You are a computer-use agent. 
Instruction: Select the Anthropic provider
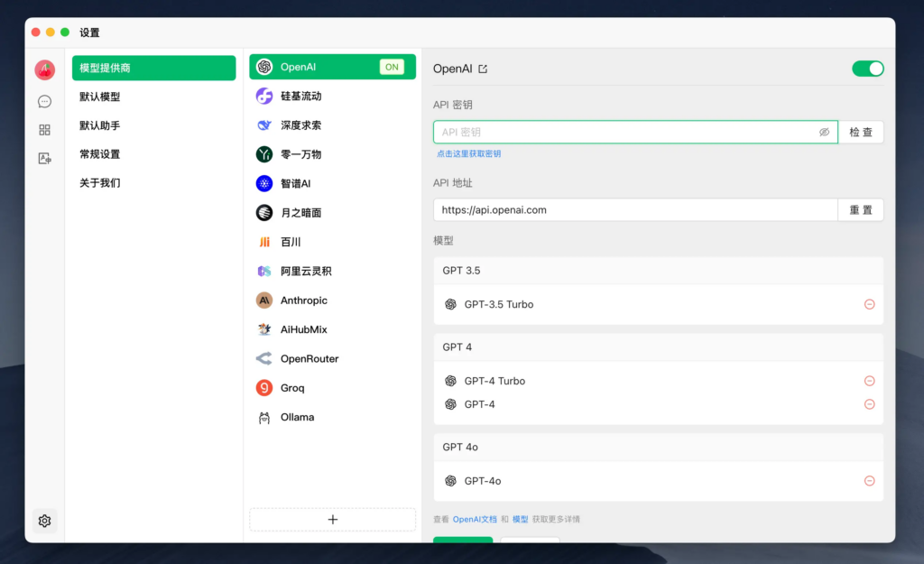(303, 300)
